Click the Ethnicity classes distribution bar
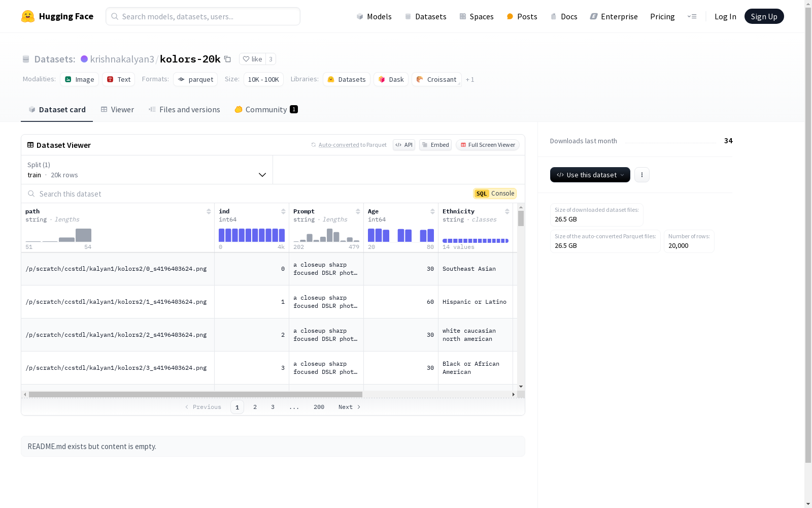 (x=476, y=241)
